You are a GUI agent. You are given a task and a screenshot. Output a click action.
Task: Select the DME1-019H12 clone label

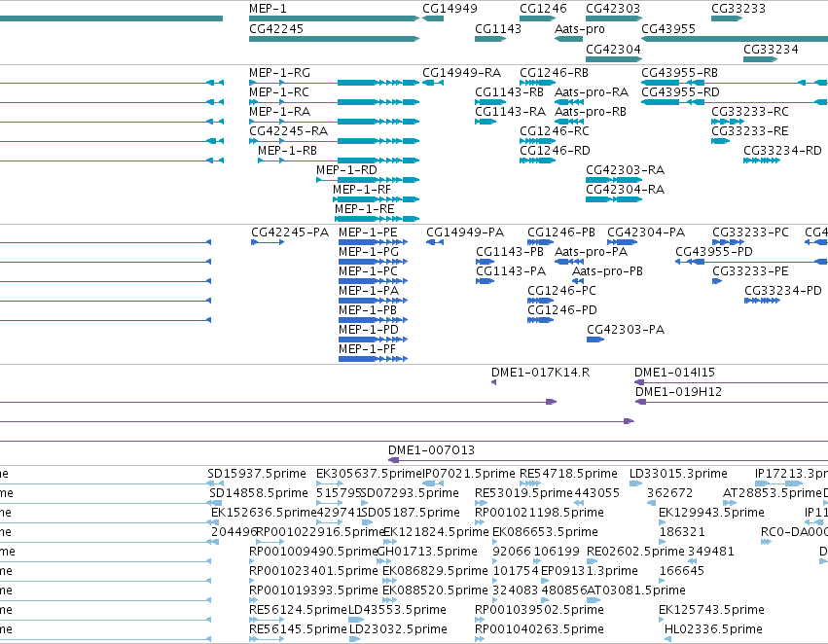pyautogui.click(x=678, y=392)
